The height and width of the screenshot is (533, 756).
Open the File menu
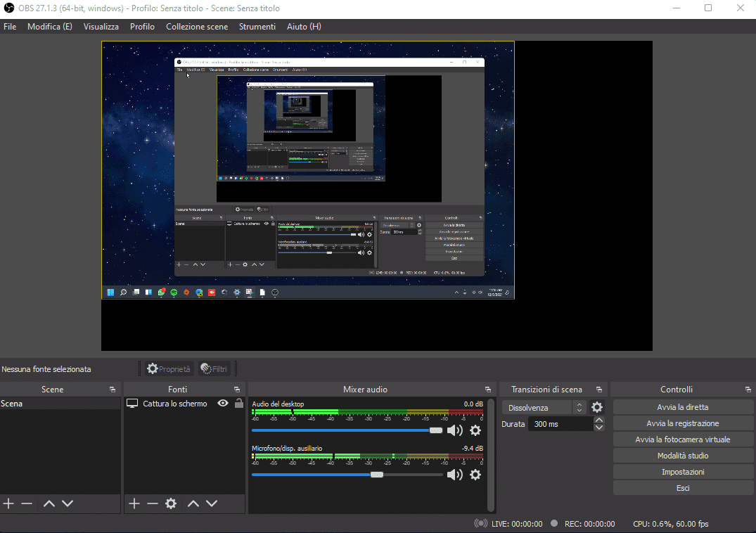tap(10, 27)
